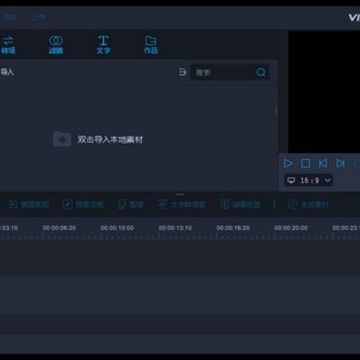Step to the previous frame
Viewport: 360px width, 360px height.
click(323, 163)
